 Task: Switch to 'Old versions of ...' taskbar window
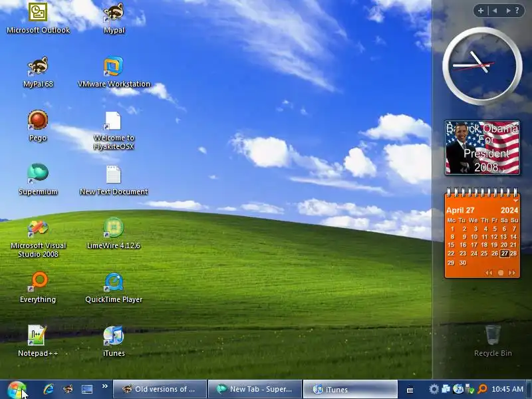[160, 389]
